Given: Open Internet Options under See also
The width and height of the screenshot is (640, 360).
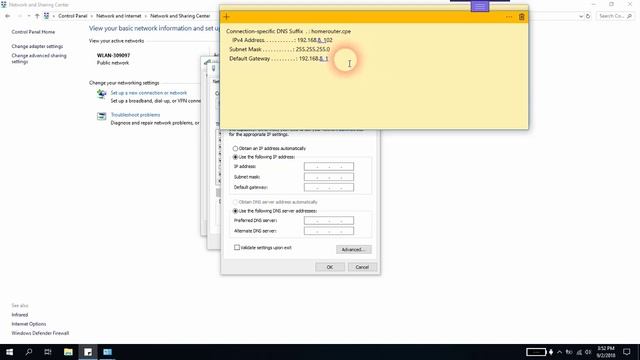Looking at the screenshot, I should click(x=29, y=324).
